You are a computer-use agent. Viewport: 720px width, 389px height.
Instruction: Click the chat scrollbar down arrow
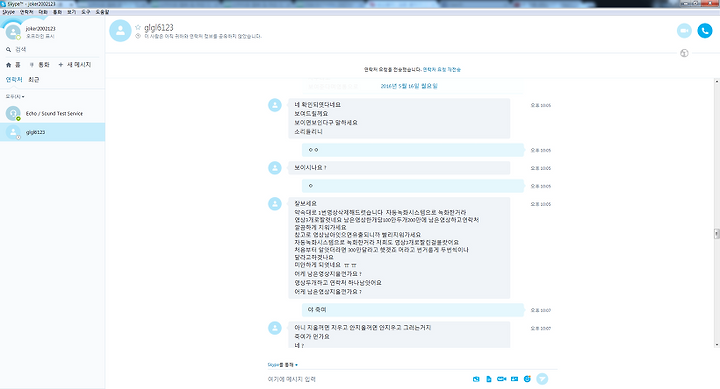717,344
